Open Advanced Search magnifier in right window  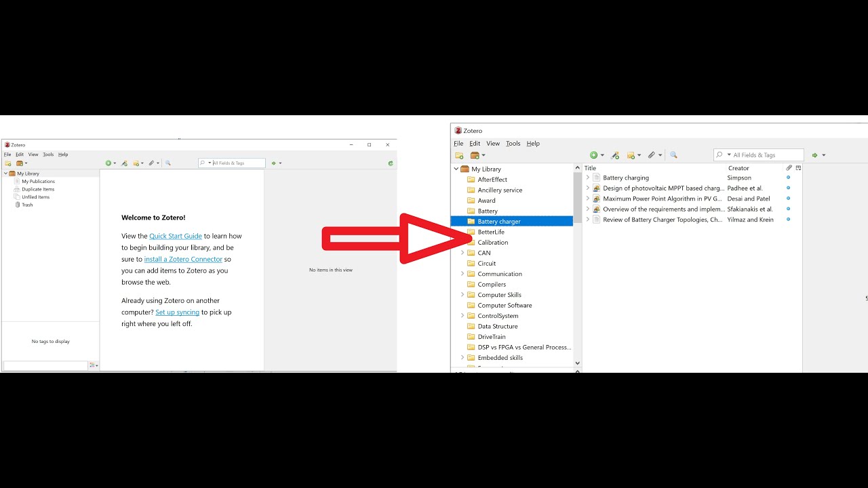tap(673, 155)
